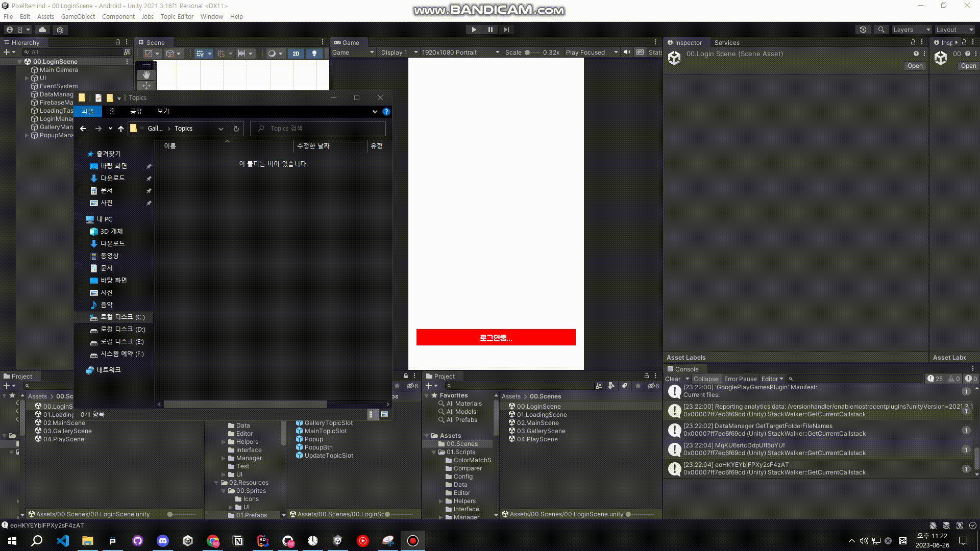The width and height of the screenshot is (980, 551).
Task: Click Open button for Login Scene asset
Action: pos(915,66)
